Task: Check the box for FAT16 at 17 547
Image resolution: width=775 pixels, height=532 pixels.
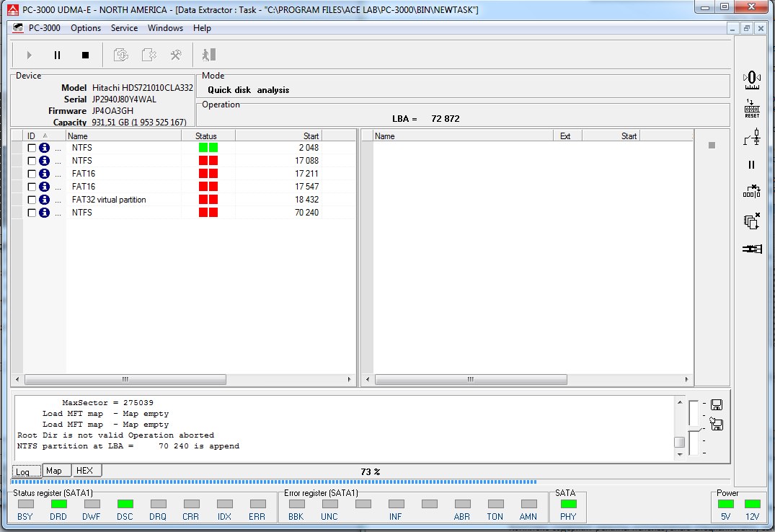Action: coord(32,187)
